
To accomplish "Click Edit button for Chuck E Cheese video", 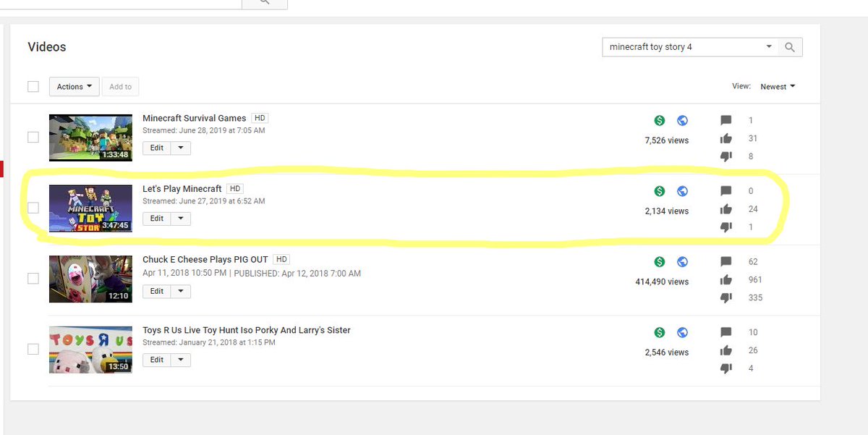I will (x=157, y=292).
